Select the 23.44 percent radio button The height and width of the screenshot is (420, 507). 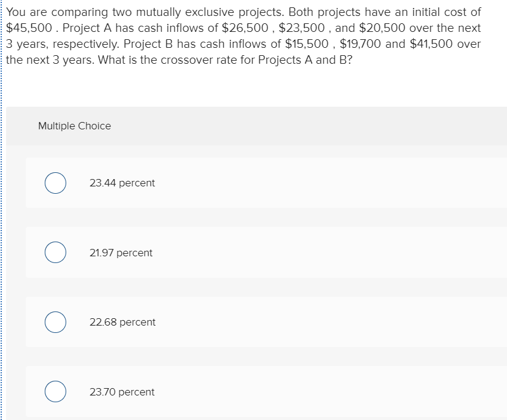[x=55, y=182]
